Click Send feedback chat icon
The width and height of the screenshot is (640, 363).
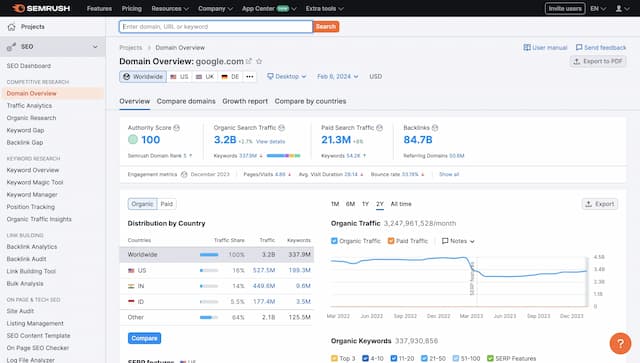[579, 47]
